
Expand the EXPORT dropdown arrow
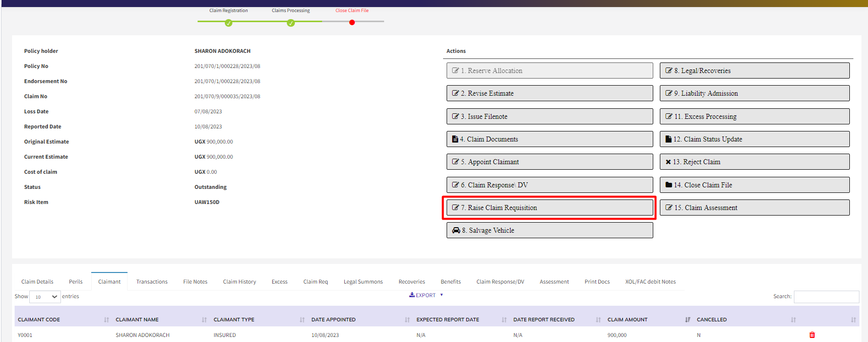click(x=442, y=295)
